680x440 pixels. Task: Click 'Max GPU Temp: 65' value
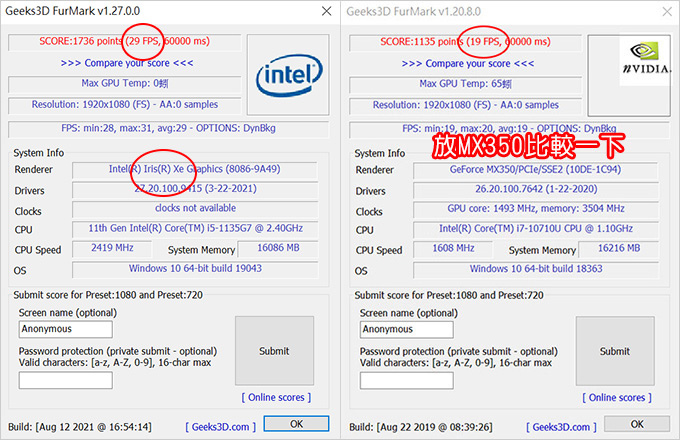tap(465, 84)
